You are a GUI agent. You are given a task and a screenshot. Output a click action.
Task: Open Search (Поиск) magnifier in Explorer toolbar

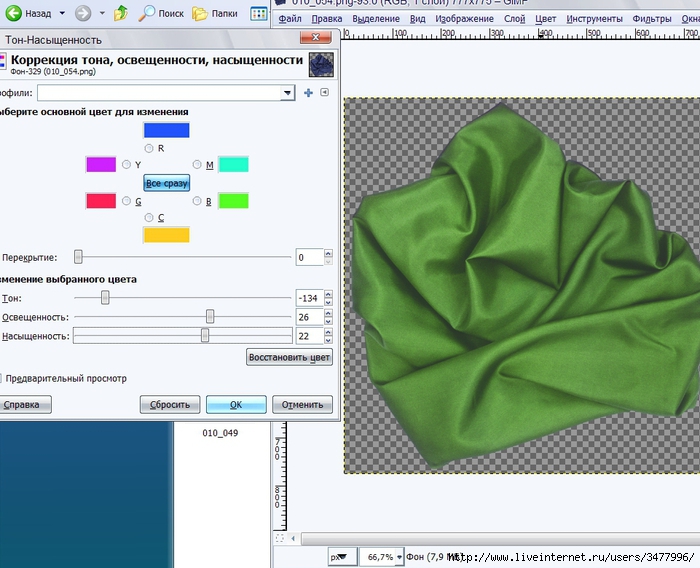[x=147, y=14]
